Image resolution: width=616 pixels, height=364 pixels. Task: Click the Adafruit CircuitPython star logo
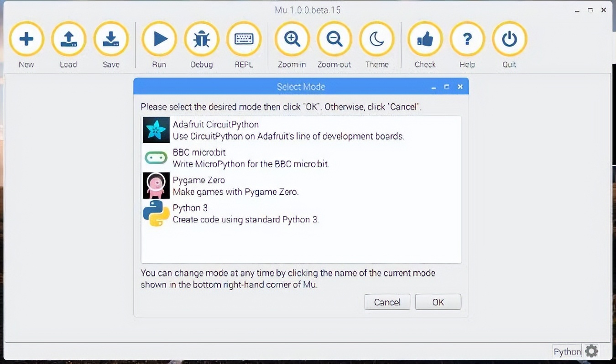coord(156,130)
